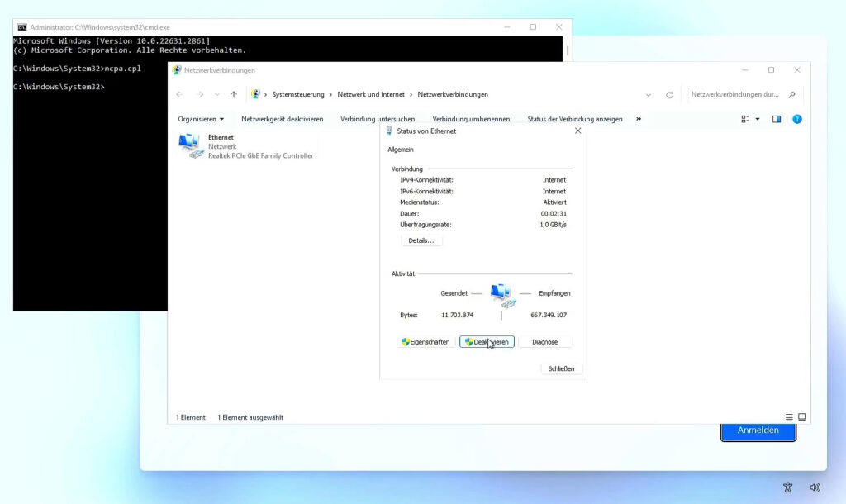846x504 pixels.
Task: Click the "ncpa.cpl" command line in cmd
Action: click(77, 69)
